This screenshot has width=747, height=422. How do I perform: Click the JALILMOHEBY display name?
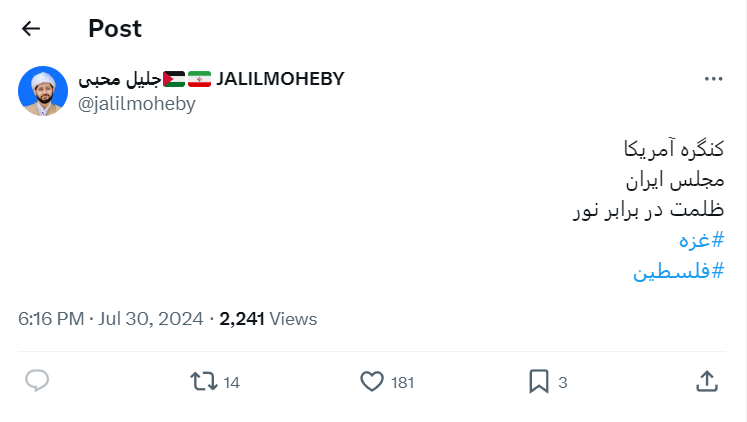(x=280, y=80)
